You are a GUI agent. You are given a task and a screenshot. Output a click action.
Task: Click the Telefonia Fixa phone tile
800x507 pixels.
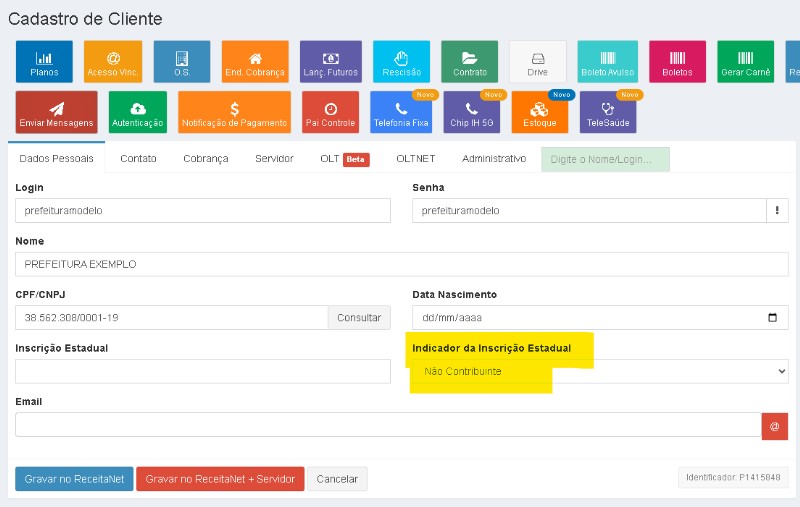pos(401,112)
